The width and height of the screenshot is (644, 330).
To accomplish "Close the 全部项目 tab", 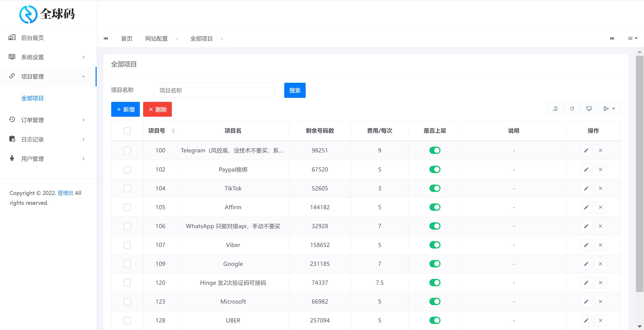I will (222, 39).
